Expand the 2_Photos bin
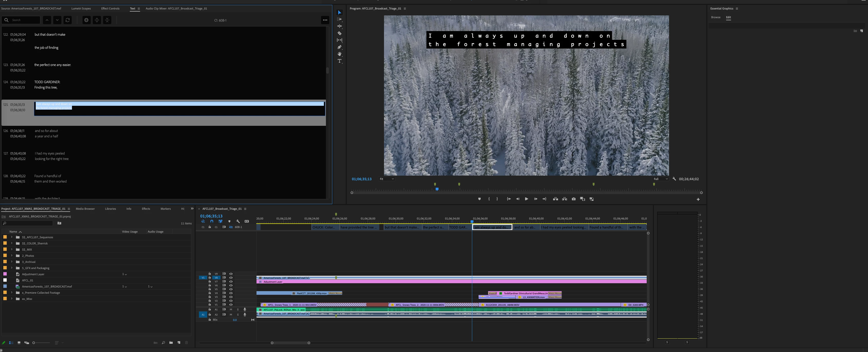 12,256
